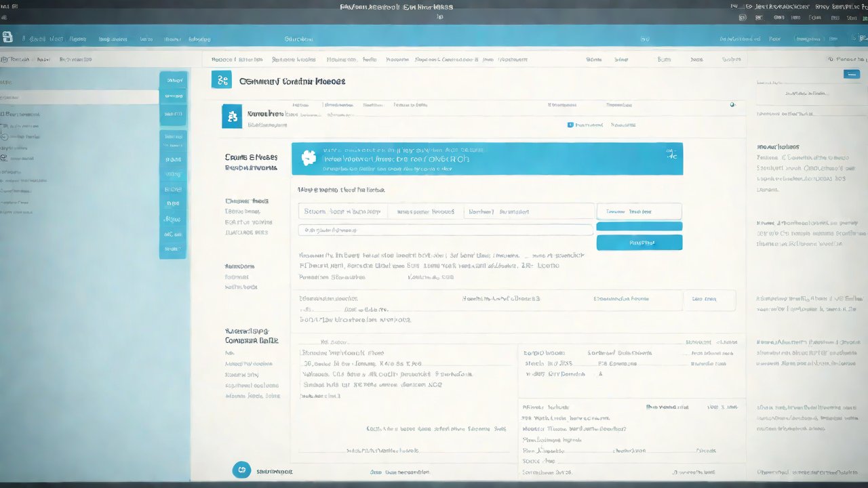Click the blue square icon beside the page heading
Image resolution: width=868 pixels, height=488 pixels.
(x=221, y=80)
